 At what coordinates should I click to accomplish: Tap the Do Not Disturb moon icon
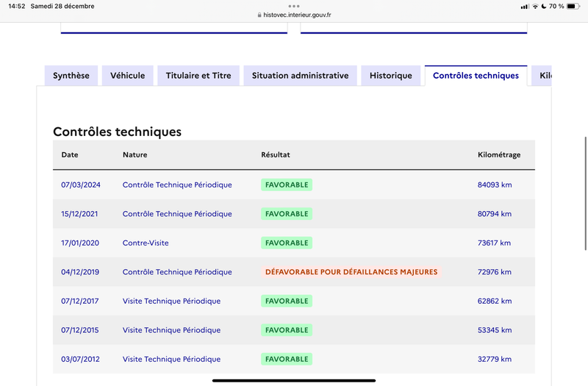[x=544, y=6]
